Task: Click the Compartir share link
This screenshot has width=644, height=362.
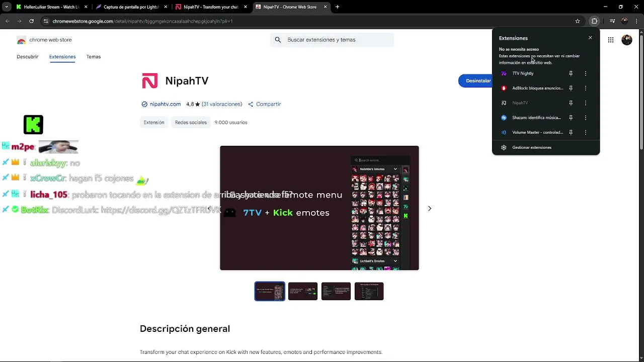Action: (265, 104)
